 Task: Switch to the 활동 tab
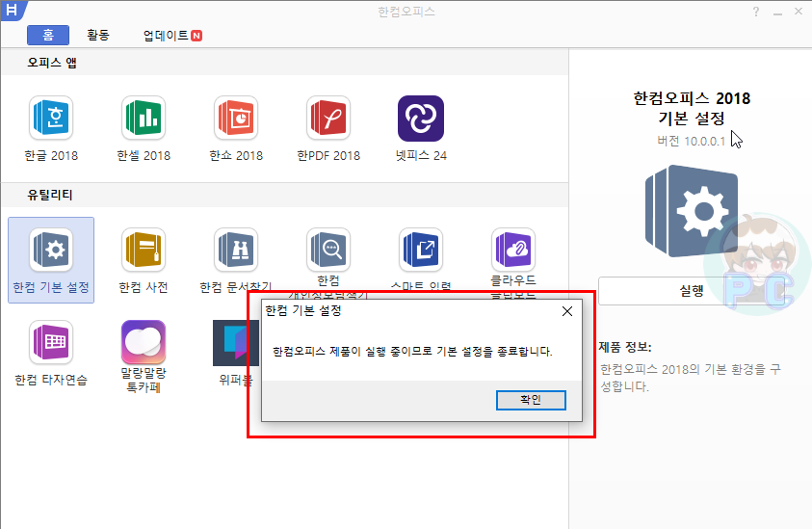(x=98, y=36)
